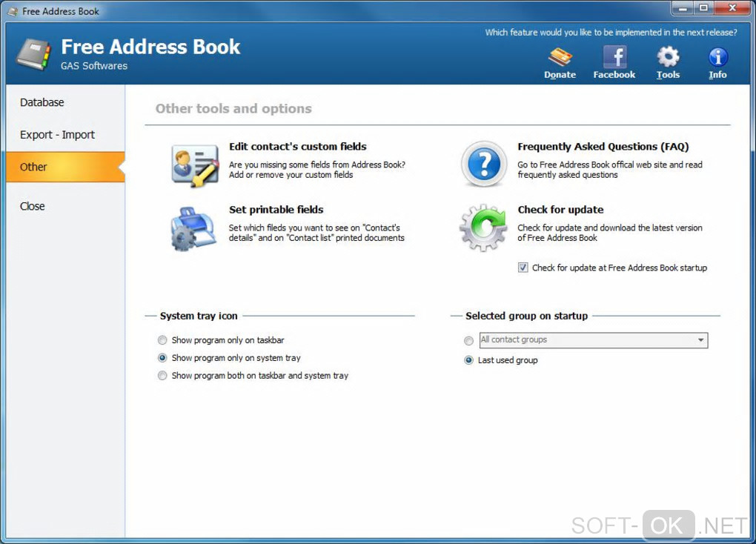The height and width of the screenshot is (544, 756).
Task: Click the Facebook label text
Action: 614,75
